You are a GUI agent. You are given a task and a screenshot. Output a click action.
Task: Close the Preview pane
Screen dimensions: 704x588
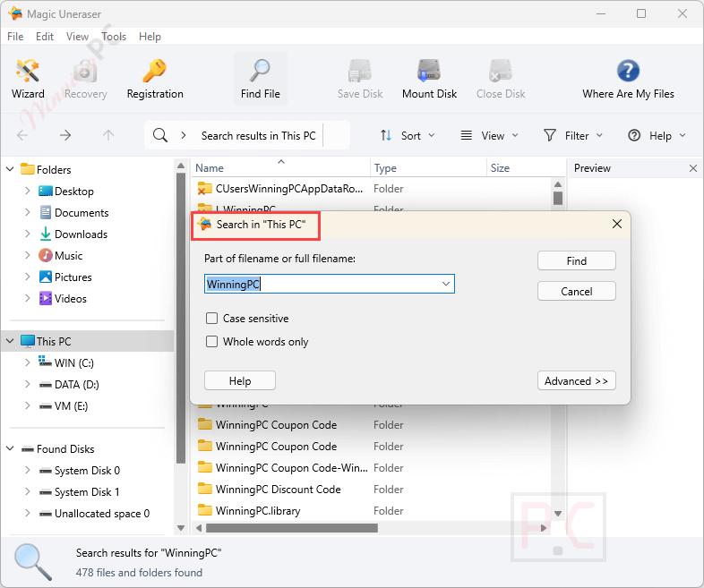tap(692, 168)
